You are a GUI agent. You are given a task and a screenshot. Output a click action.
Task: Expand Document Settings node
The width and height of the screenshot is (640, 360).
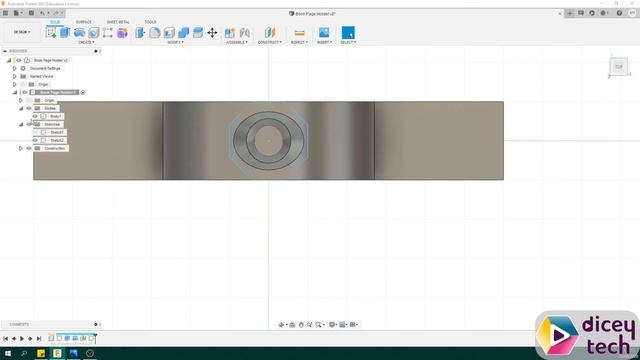(x=15, y=68)
